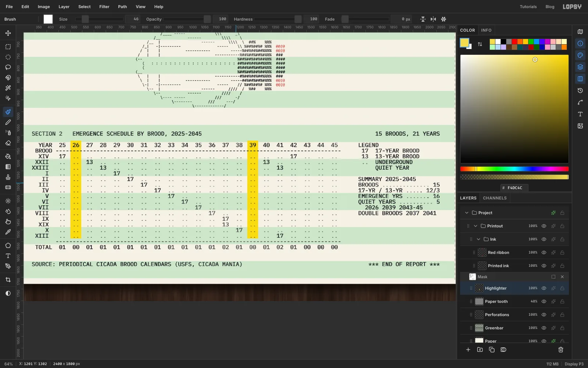Open the Blog link
Image resolution: width=588 pixels, height=368 pixels.
550,7
